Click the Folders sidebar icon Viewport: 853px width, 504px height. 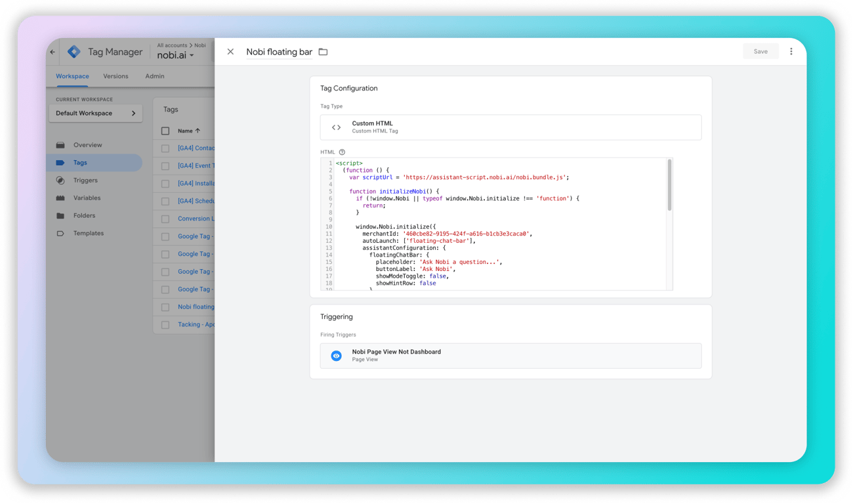tap(60, 216)
